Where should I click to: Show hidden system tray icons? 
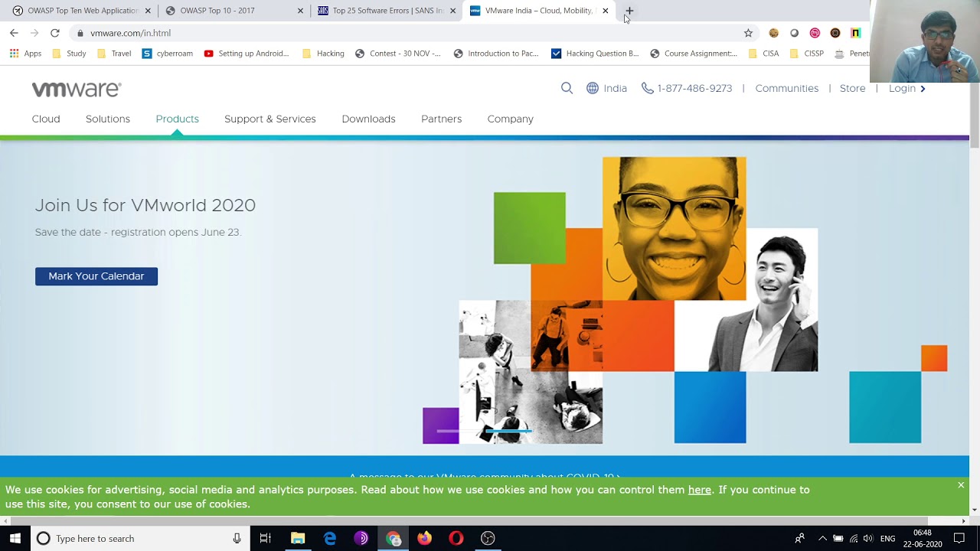click(x=822, y=539)
